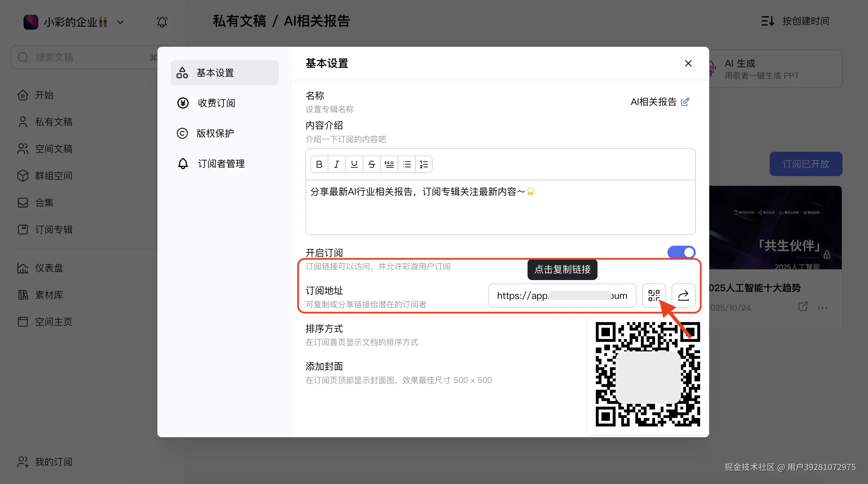Open the notification bell
The width and height of the screenshot is (868, 484).
[x=162, y=22]
